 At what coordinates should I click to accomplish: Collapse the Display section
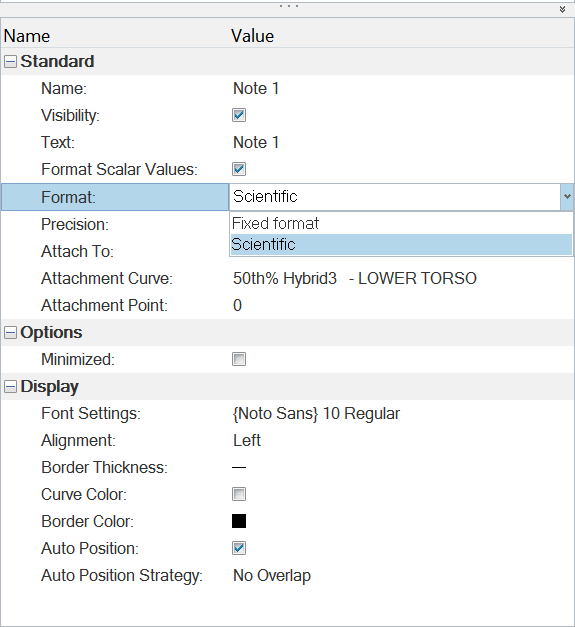click(10, 387)
